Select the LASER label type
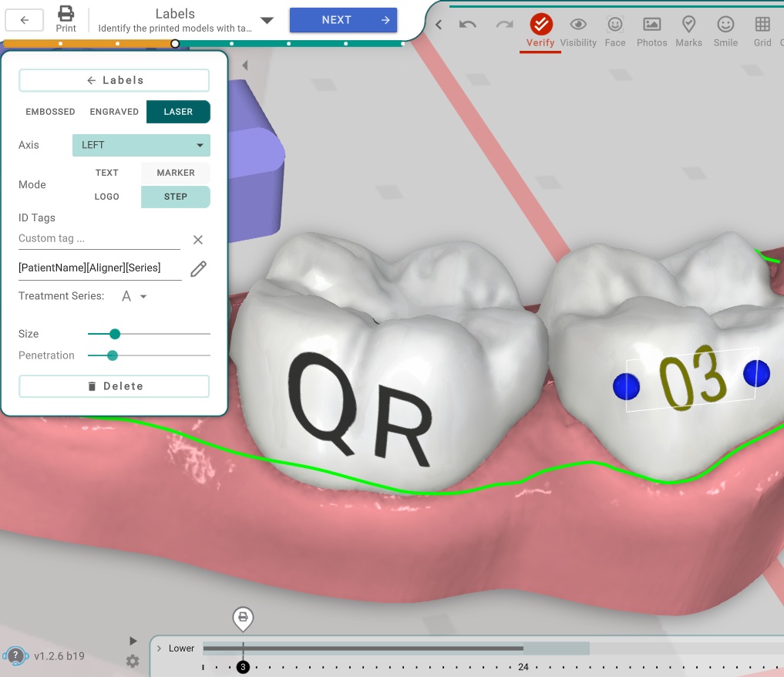Viewport: 784px width, 677px height. (178, 112)
